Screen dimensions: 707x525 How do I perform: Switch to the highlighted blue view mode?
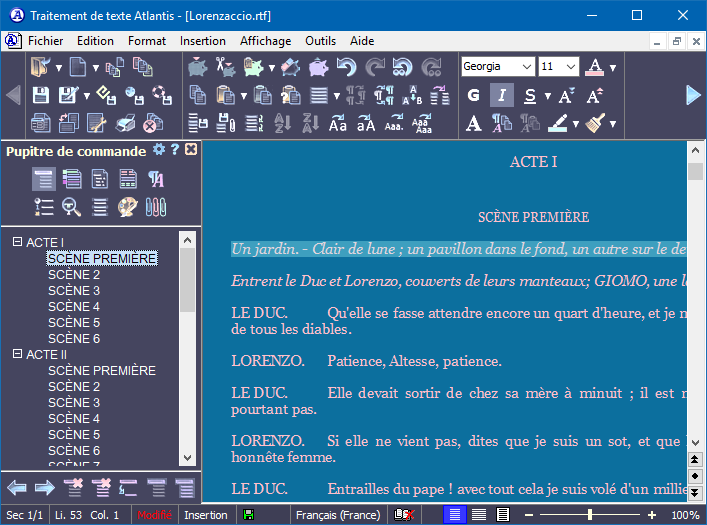pos(454,515)
